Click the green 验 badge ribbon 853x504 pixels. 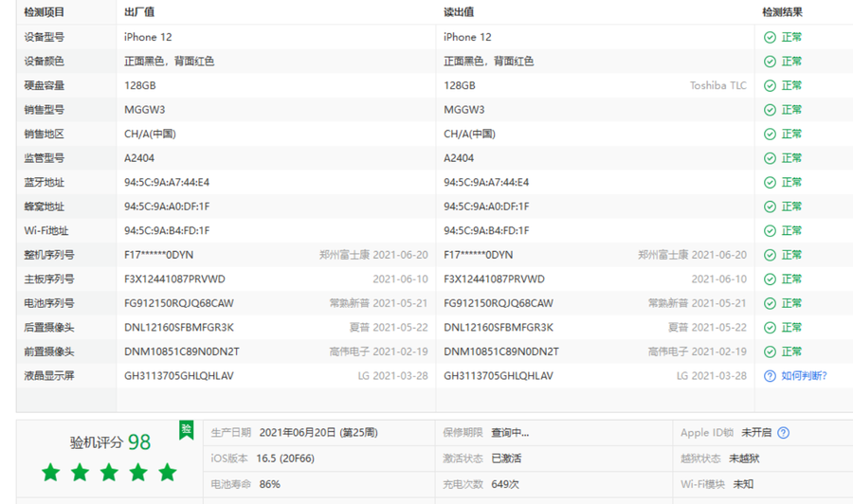coord(187,429)
